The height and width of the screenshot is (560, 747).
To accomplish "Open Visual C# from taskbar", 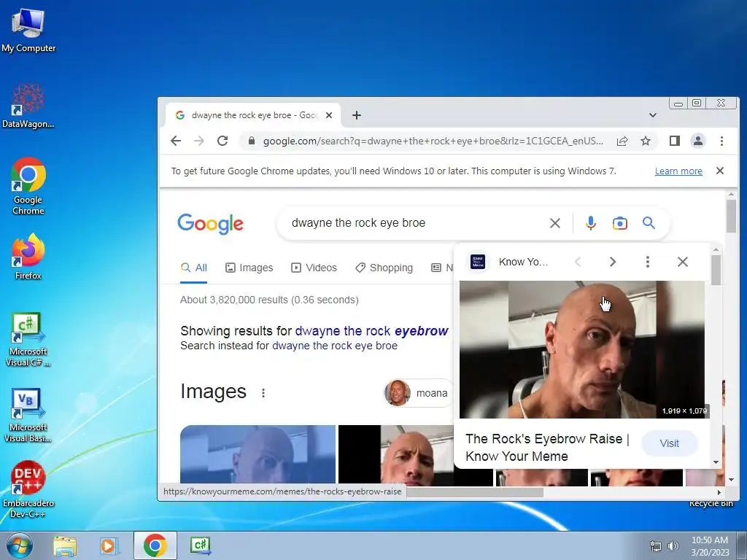I will (200, 545).
